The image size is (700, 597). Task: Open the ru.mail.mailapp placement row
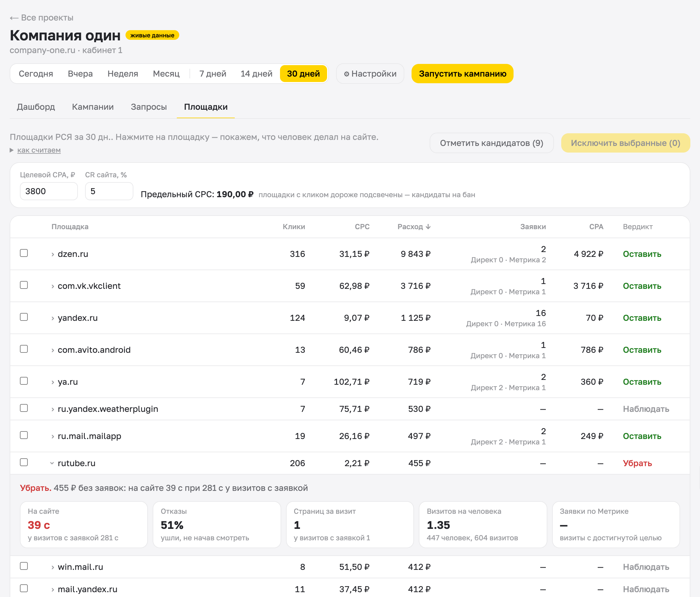click(350, 436)
